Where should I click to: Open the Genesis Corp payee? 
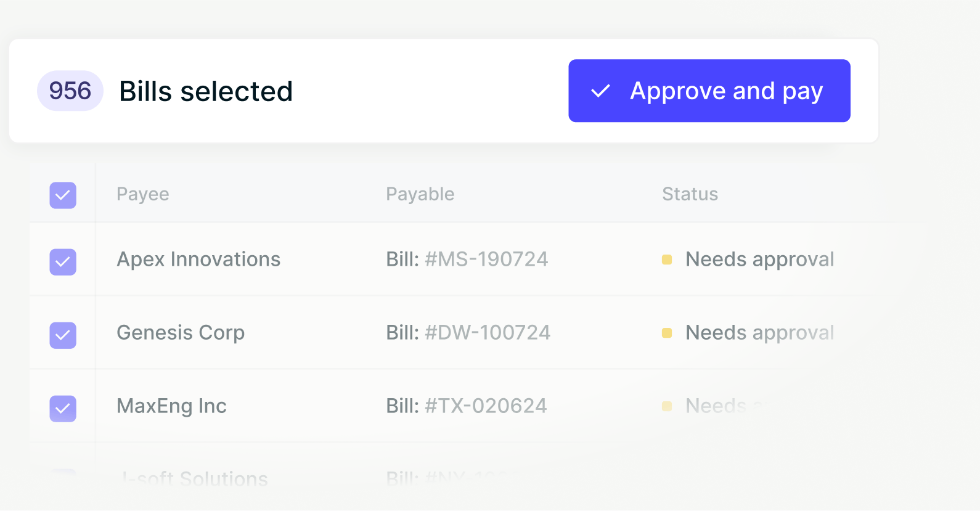click(x=181, y=333)
